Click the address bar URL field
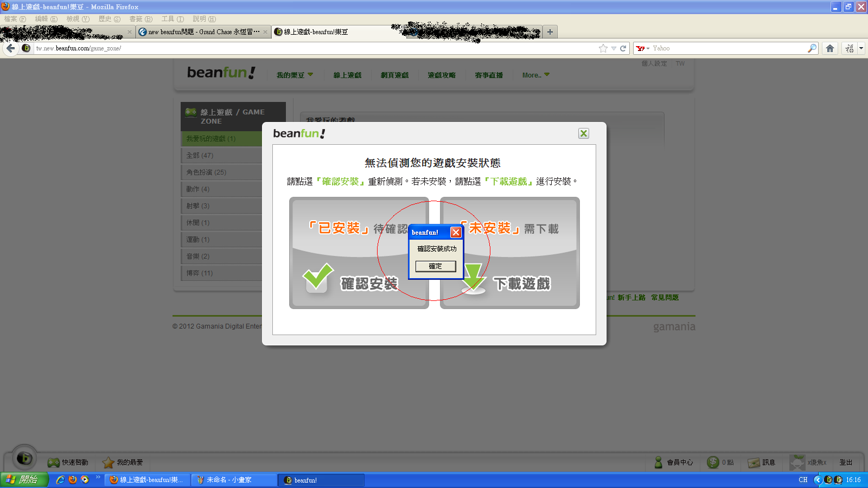This screenshot has height=488, width=868. coord(315,48)
